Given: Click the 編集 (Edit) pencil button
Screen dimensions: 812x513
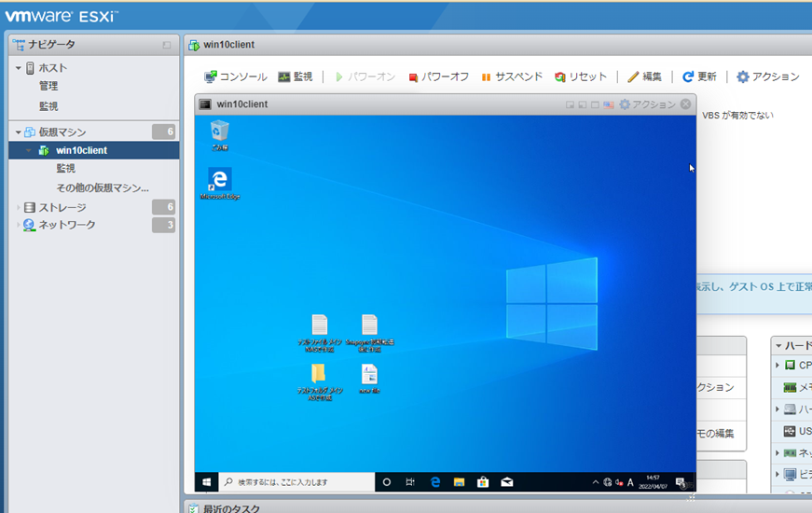Looking at the screenshot, I should [644, 76].
